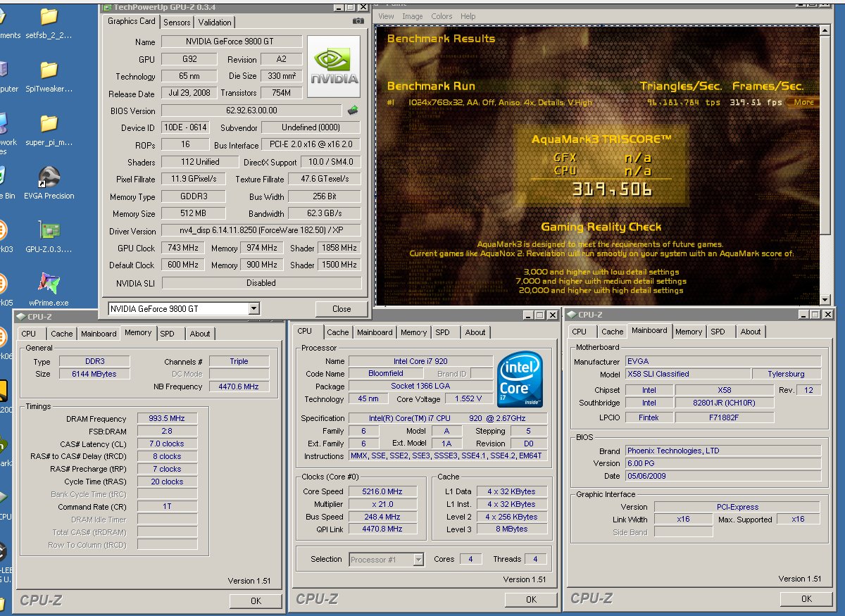Screen dimensions: 845x616
Task: Click the GPU name field NVIDIA GeForce 9800 GT
Action: [x=232, y=42]
